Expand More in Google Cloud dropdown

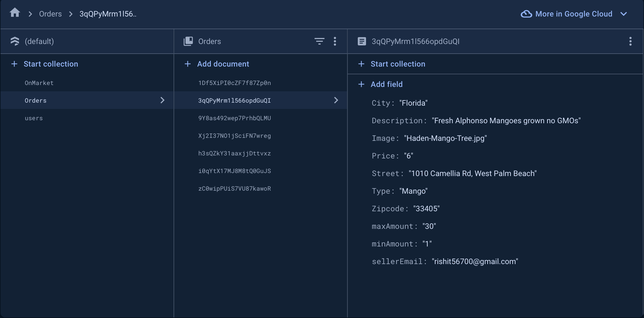[624, 14]
